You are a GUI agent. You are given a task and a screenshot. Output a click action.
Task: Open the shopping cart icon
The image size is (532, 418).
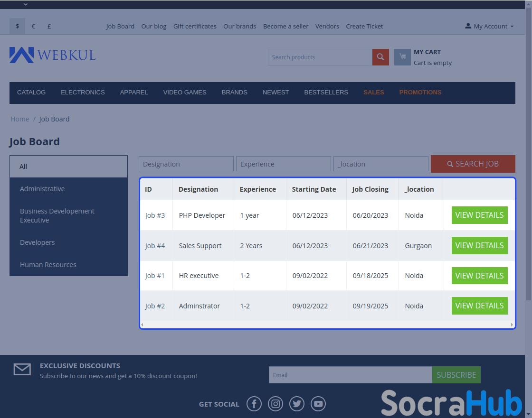tap(402, 57)
